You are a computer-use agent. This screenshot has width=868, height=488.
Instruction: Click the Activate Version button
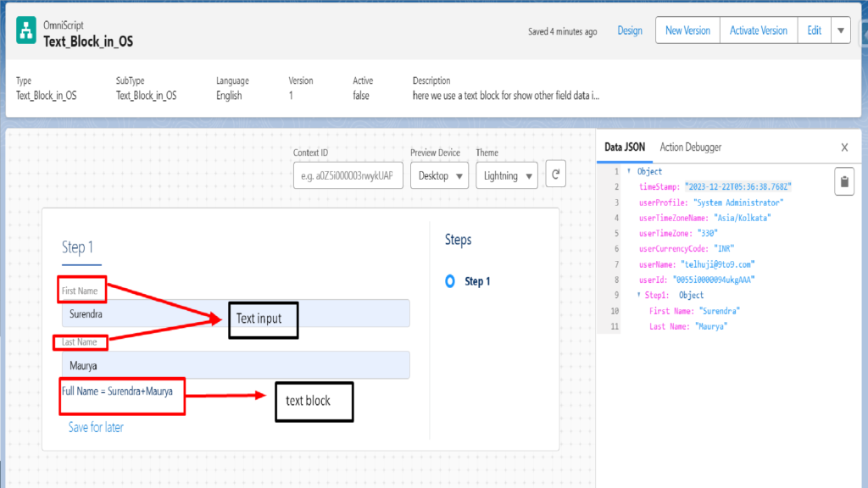(759, 30)
